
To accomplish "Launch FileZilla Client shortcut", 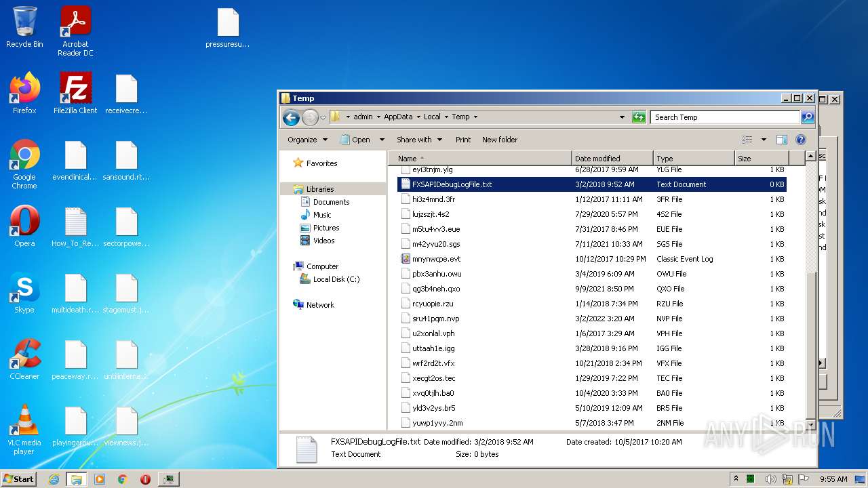I will coord(75,94).
